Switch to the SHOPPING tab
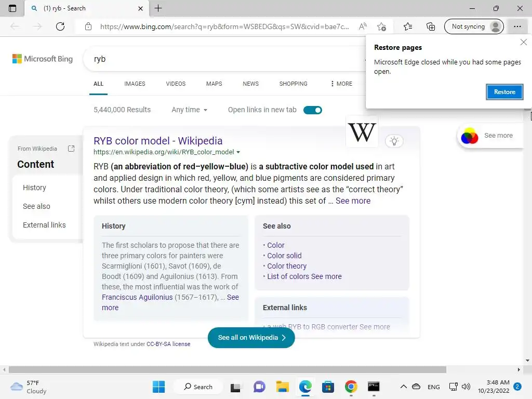 tap(294, 84)
